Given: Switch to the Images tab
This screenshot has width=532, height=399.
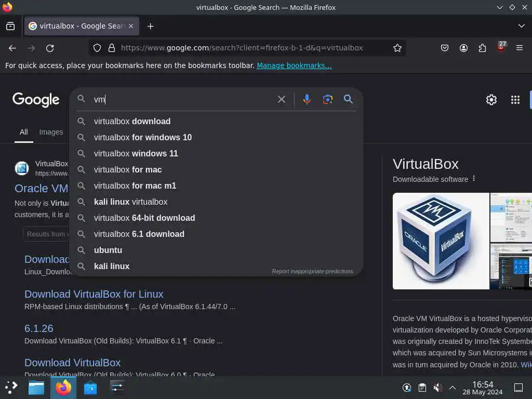Looking at the screenshot, I should tap(51, 132).
